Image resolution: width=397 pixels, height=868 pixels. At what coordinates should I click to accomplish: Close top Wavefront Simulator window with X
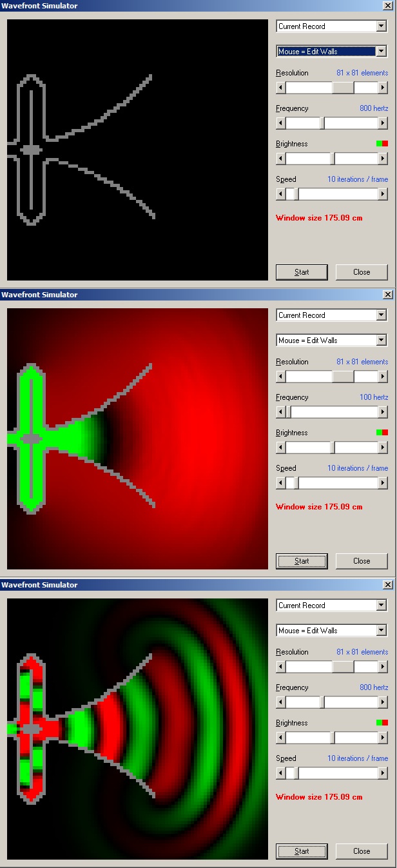click(x=388, y=6)
